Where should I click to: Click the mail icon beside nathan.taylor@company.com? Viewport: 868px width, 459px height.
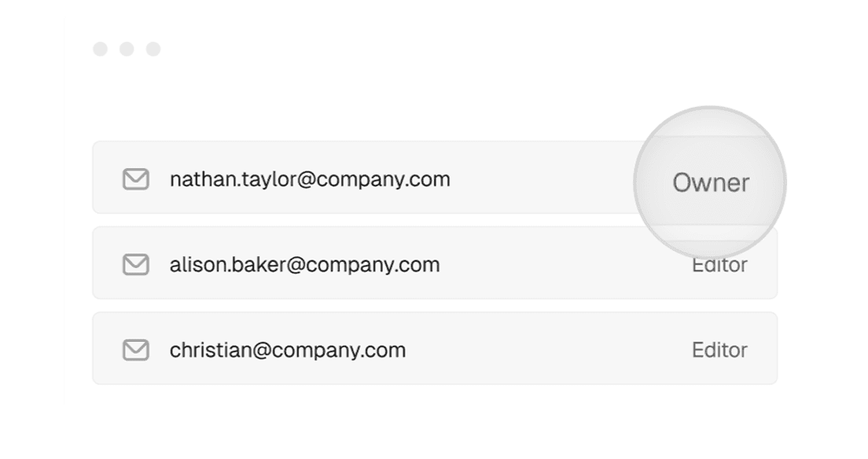(135, 179)
